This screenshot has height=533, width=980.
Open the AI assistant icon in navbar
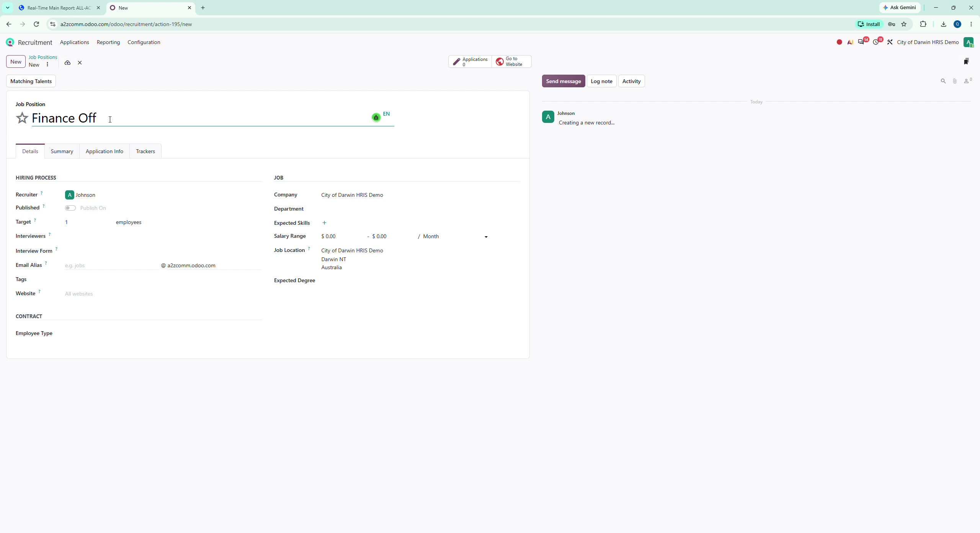(850, 42)
